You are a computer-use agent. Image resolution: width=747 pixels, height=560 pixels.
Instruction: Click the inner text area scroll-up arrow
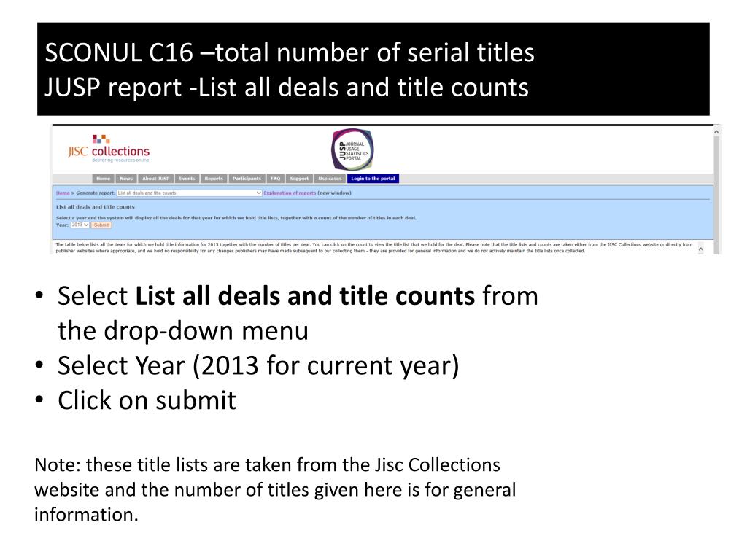[x=701, y=249]
